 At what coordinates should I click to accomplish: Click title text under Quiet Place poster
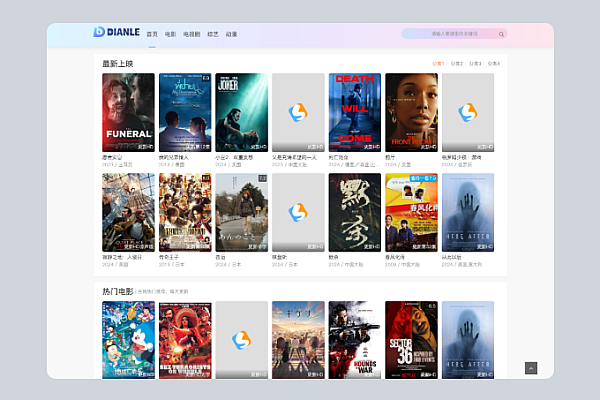click(x=122, y=257)
